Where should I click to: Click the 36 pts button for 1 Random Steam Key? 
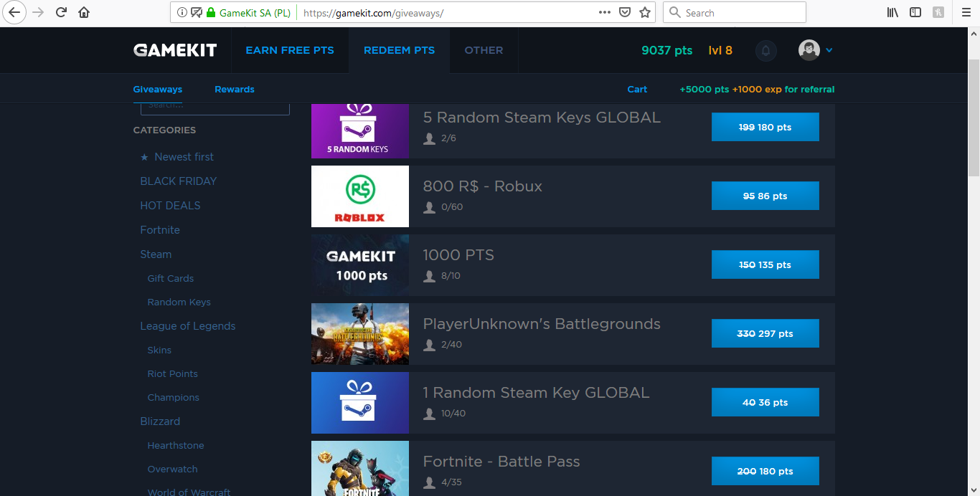(765, 402)
